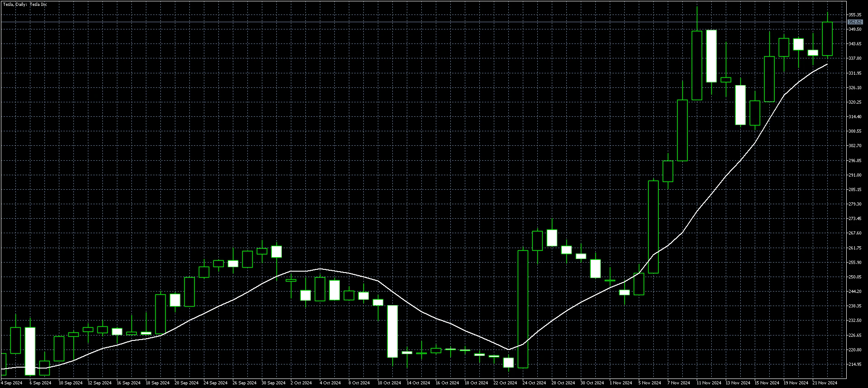Click the '18 Sep 2024' date label
868x388 pixels.
pyautogui.click(x=157, y=383)
